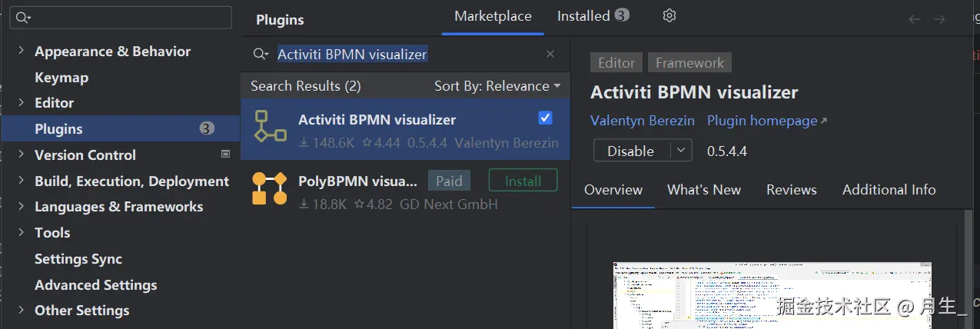
Task: Open the Sort By Relevance dropdown
Action: click(497, 86)
